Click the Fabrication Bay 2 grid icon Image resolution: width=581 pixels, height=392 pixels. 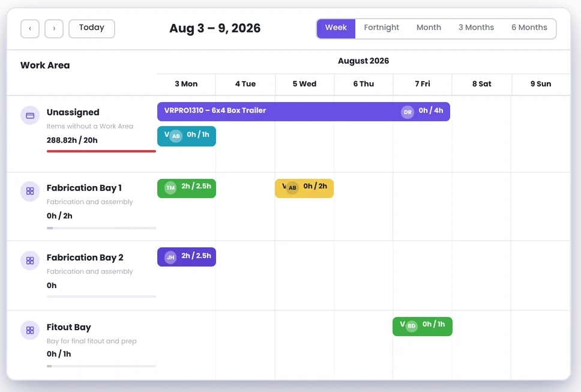coord(30,261)
